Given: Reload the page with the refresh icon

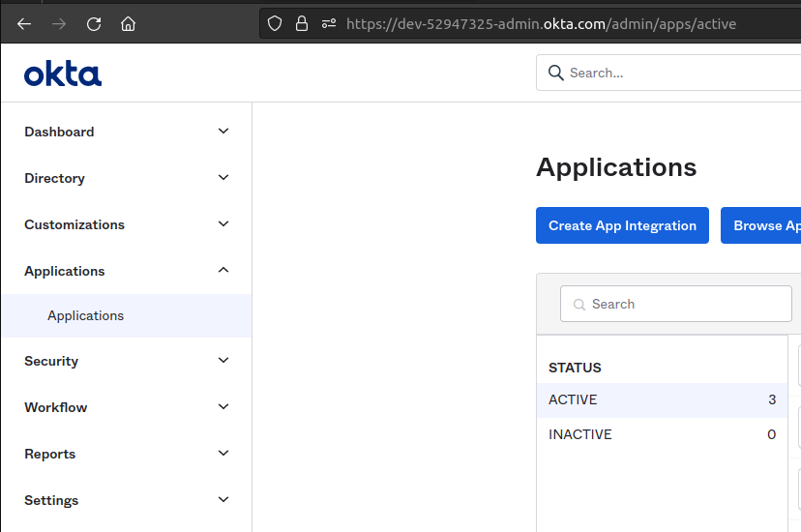Looking at the screenshot, I should pyautogui.click(x=94, y=23).
